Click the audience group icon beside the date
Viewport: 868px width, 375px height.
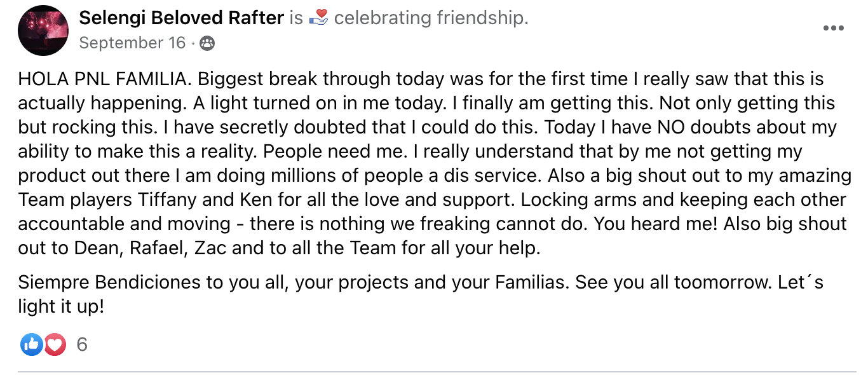coord(207,43)
